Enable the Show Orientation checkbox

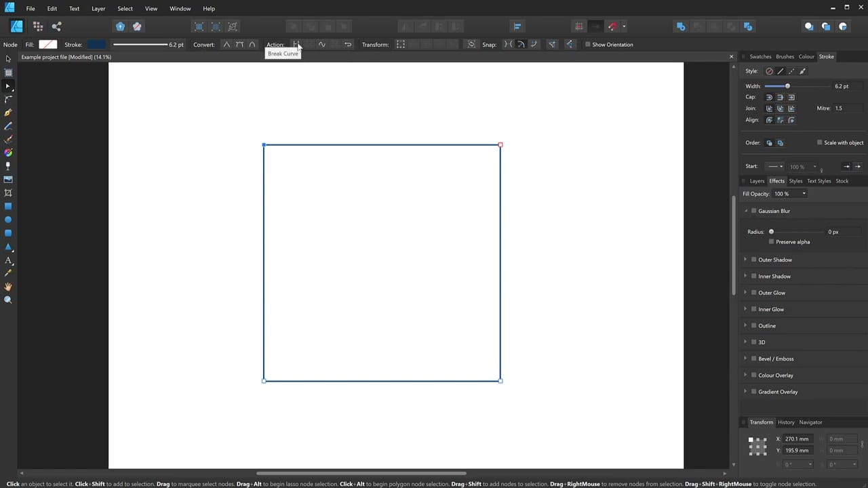pos(588,45)
